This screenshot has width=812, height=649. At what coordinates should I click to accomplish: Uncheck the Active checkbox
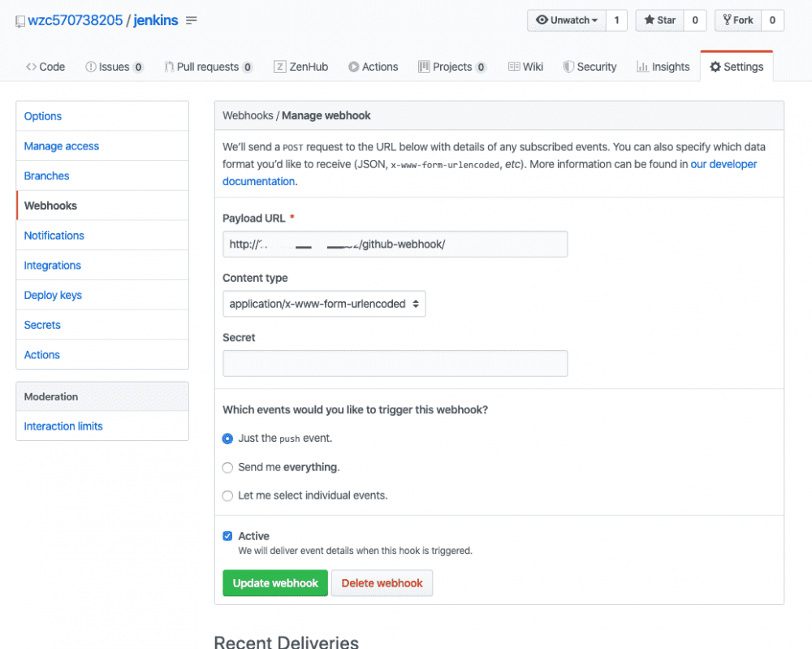pos(227,536)
